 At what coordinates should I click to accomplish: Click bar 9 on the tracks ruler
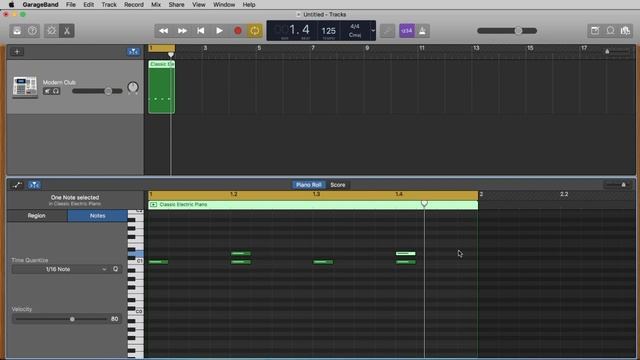pyautogui.click(x=367, y=48)
